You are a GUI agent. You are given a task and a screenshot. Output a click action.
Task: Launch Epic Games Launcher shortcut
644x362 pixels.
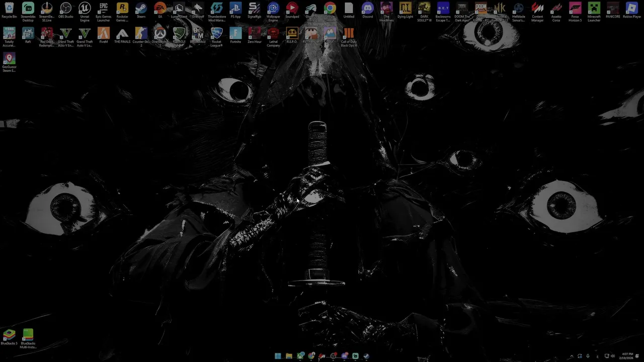point(104,12)
